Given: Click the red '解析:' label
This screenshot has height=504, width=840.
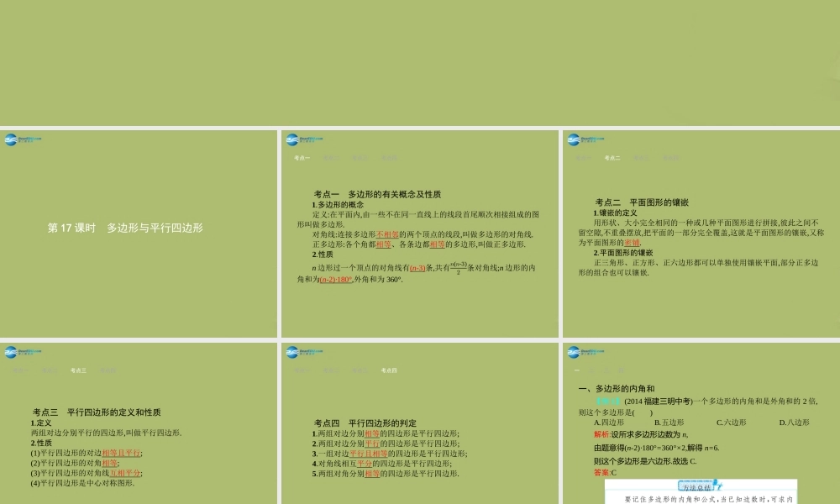Looking at the screenshot, I should [602, 434].
